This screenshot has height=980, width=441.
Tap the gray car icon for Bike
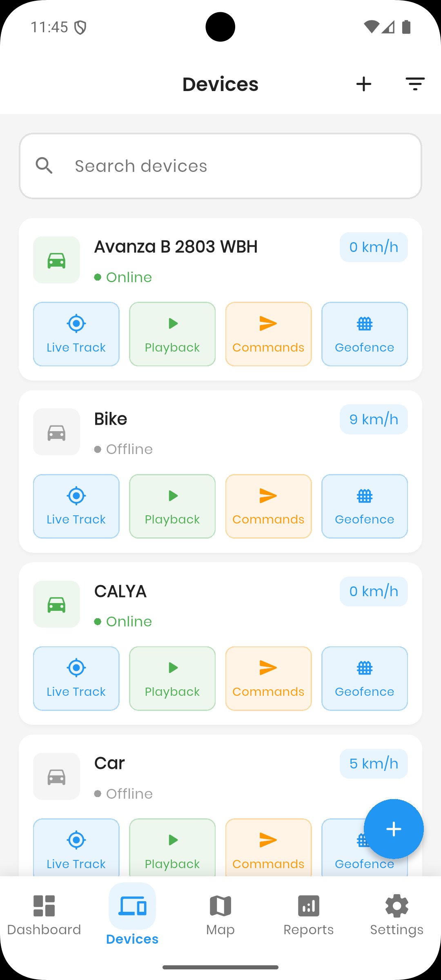click(x=56, y=432)
